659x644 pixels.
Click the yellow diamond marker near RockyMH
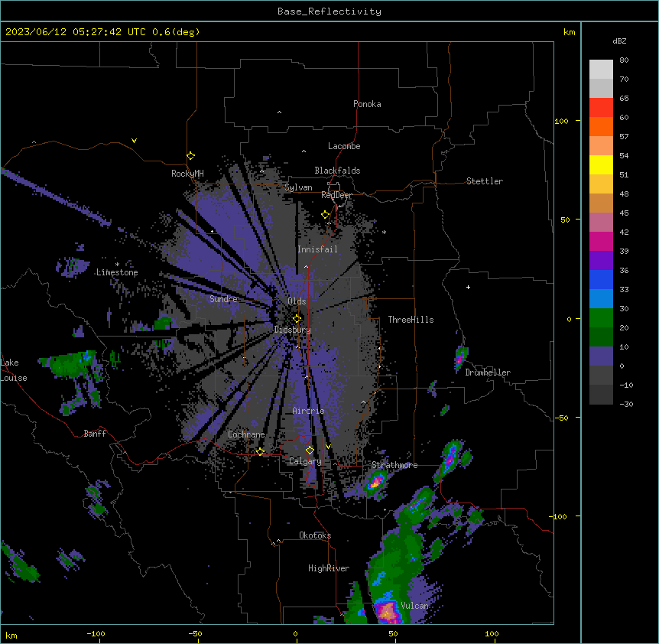[190, 156]
